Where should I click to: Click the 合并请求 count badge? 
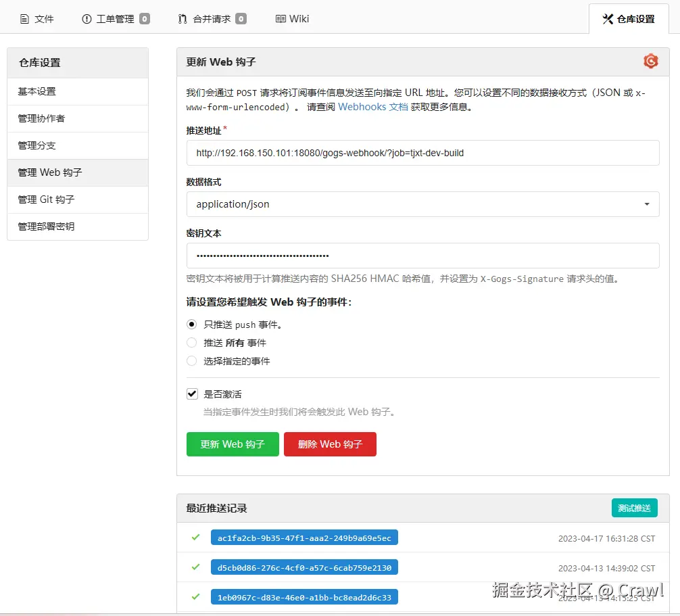coord(241,19)
